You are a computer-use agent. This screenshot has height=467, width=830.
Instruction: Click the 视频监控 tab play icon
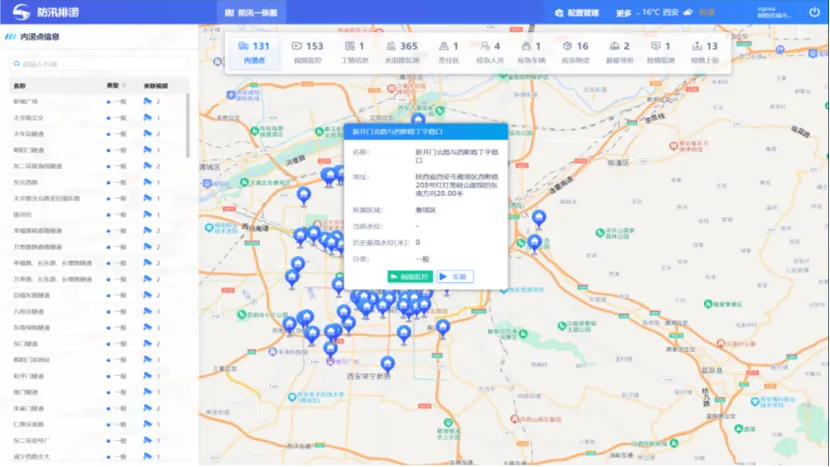point(297,46)
